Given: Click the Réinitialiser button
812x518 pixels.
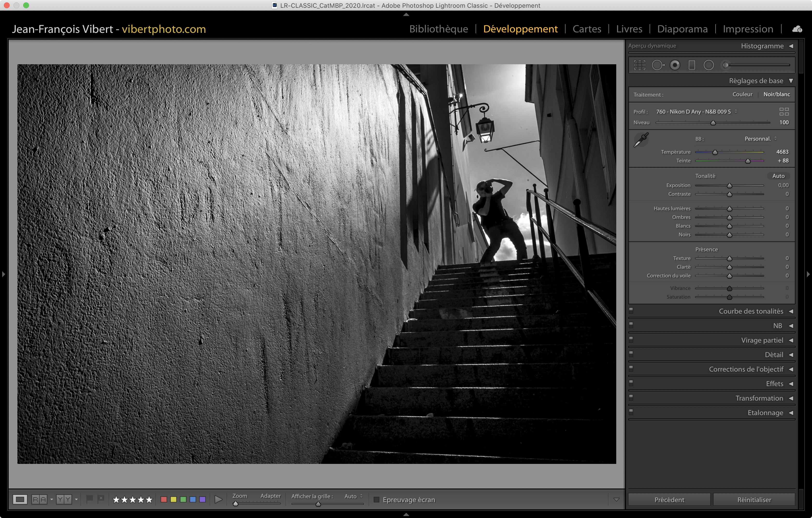Looking at the screenshot, I should click(x=754, y=500).
